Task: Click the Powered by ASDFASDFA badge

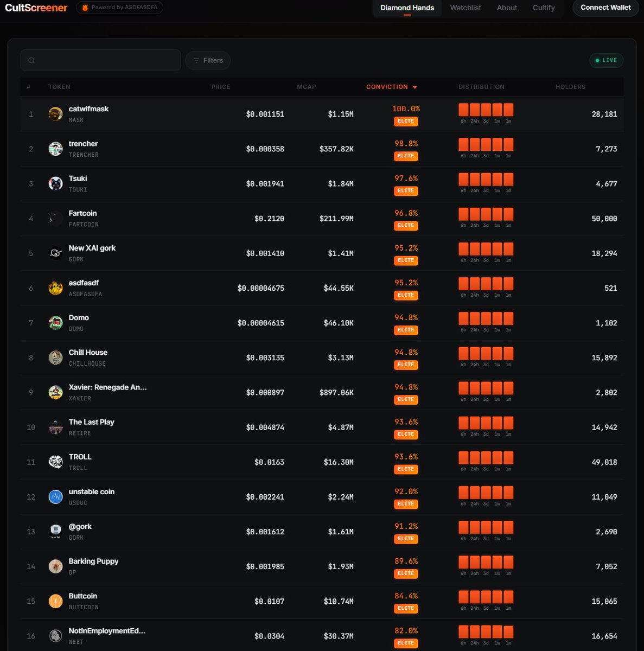Action: coord(119,8)
